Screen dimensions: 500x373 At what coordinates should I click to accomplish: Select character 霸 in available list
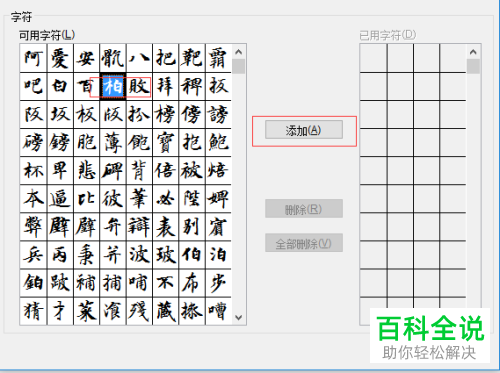pos(218,58)
